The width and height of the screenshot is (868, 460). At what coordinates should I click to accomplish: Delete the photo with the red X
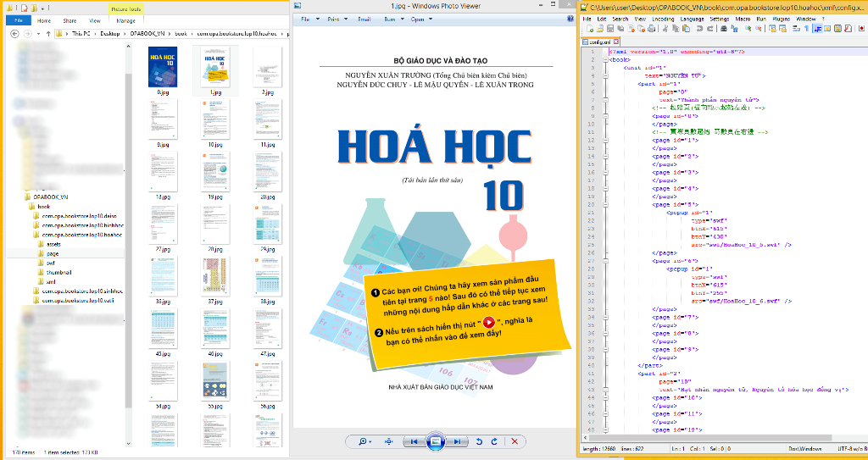(x=515, y=441)
